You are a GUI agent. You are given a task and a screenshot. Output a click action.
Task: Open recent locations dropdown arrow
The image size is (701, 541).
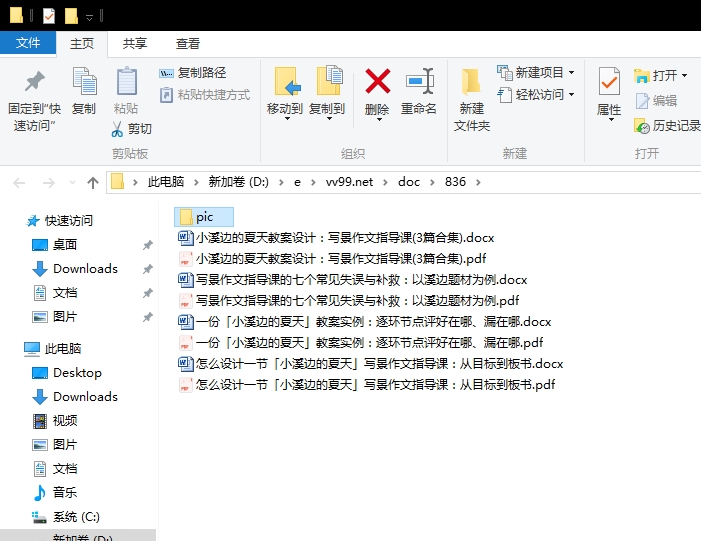[x=72, y=182]
